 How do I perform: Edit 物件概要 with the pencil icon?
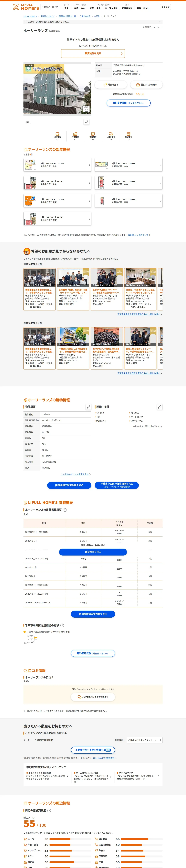pos(89,407)
